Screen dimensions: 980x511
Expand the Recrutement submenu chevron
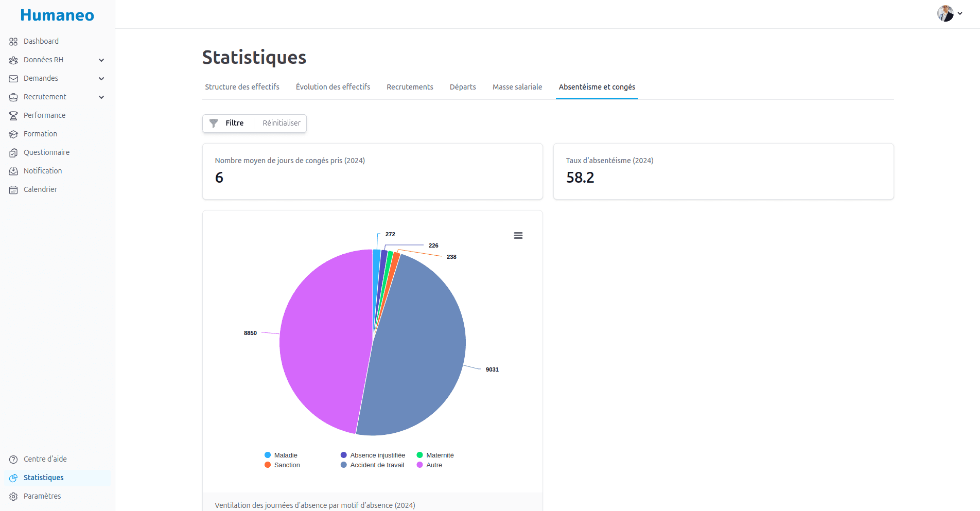coord(101,97)
